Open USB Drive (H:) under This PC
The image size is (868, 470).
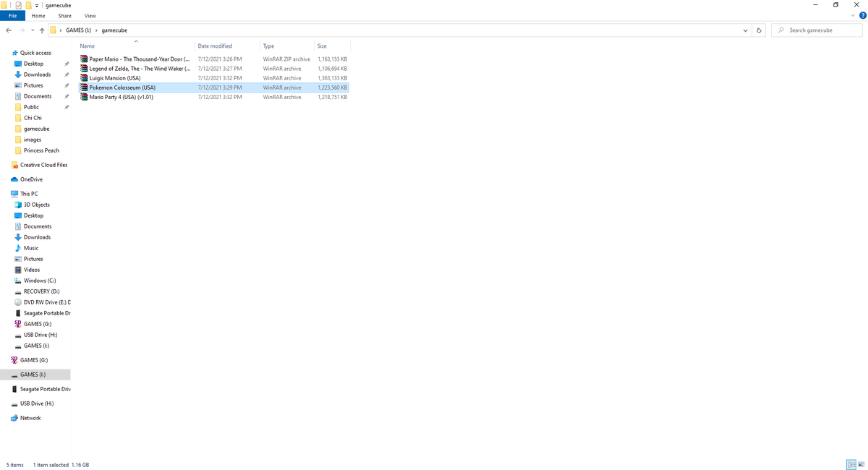pyautogui.click(x=41, y=335)
